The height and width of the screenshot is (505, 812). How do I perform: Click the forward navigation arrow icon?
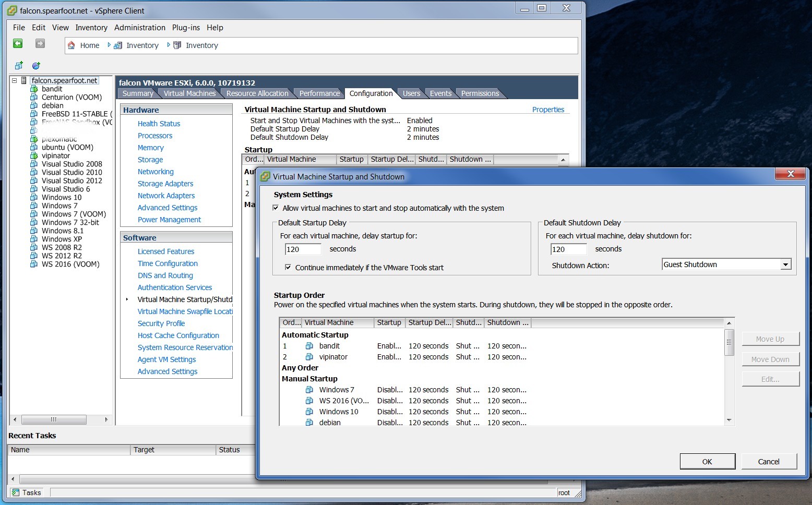click(40, 44)
